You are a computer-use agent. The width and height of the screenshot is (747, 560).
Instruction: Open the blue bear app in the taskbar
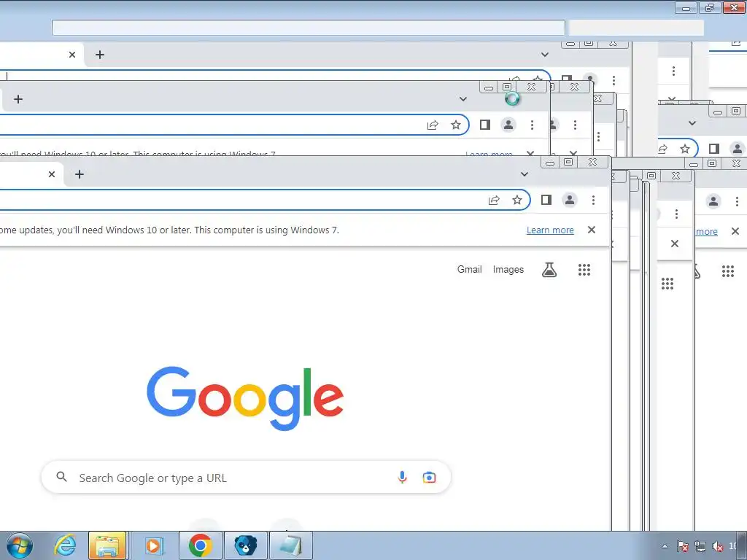tap(246, 545)
